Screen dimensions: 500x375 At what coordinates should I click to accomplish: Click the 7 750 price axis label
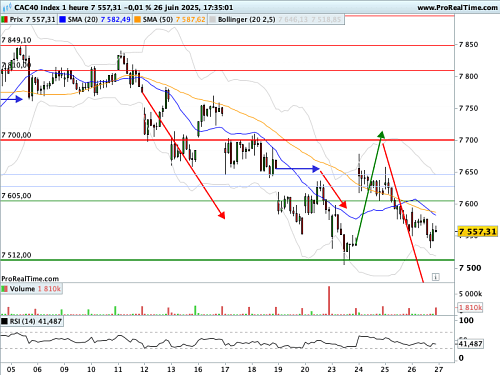click(x=468, y=108)
